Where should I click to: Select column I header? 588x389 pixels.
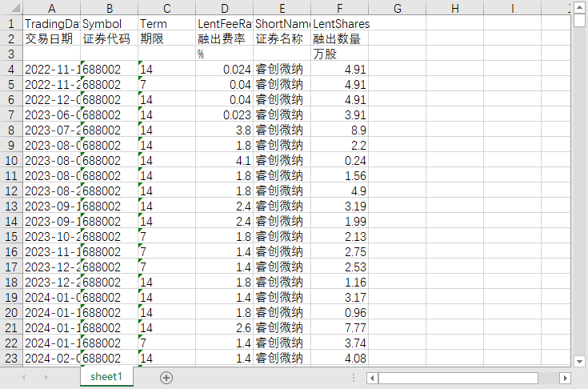pos(512,8)
